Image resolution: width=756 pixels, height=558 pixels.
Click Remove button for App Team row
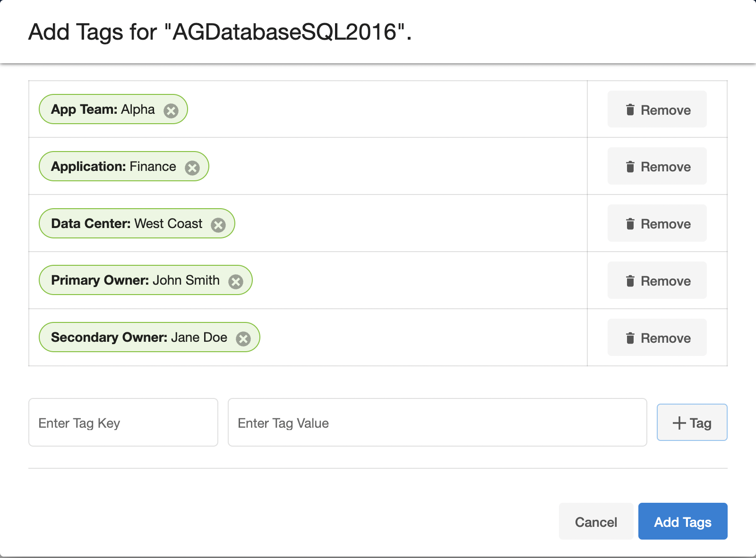657,110
